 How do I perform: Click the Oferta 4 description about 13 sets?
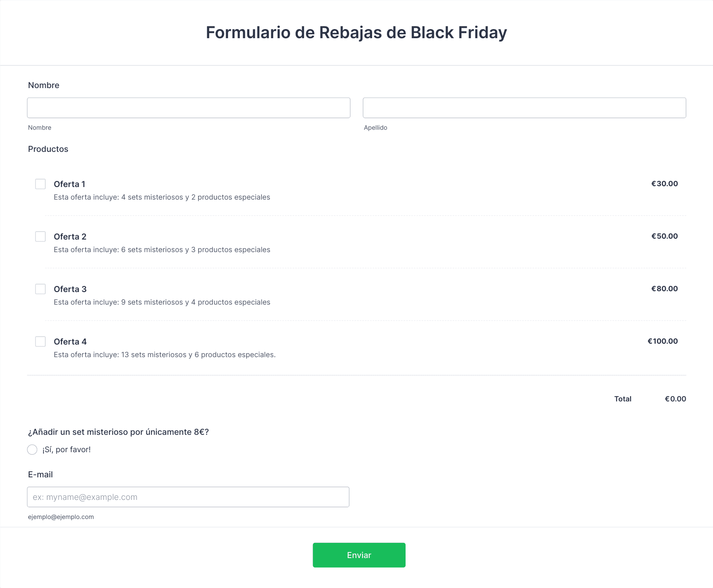[165, 355]
